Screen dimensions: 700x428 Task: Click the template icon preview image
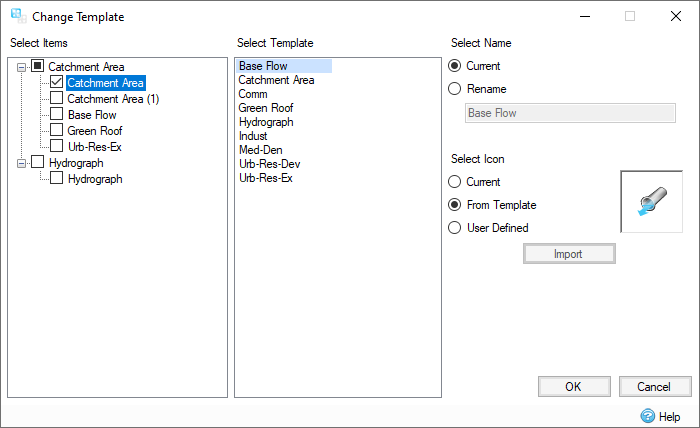[651, 202]
